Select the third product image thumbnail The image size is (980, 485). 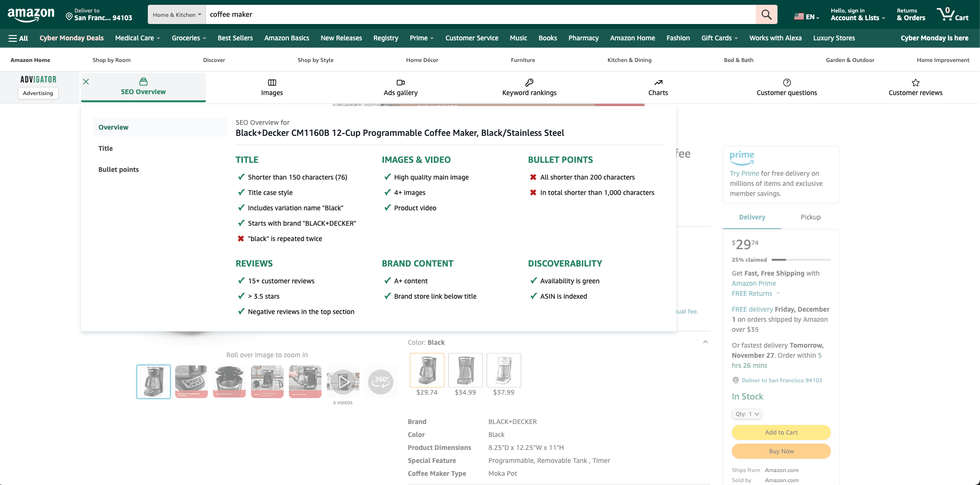point(229,382)
